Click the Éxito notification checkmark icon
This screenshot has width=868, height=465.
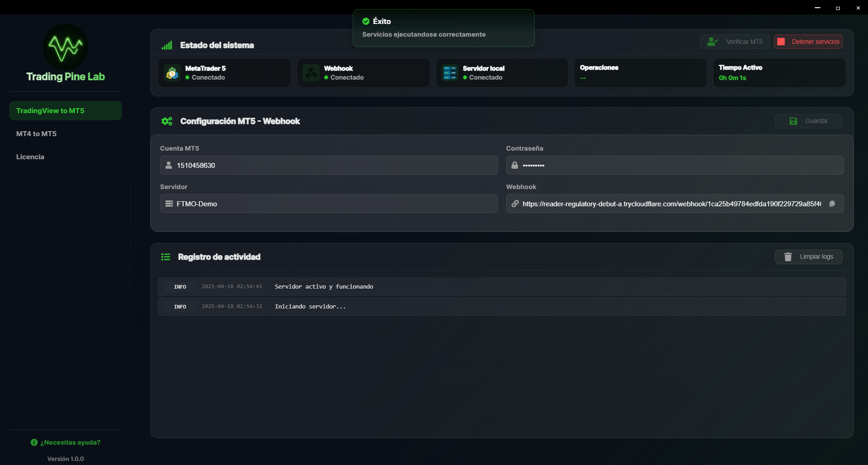(x=366, y=21)
